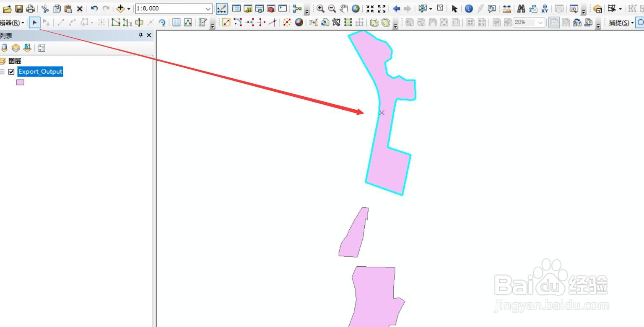Clear Selected Features icon
Screen dimensions: 644x327
(440, 8)
